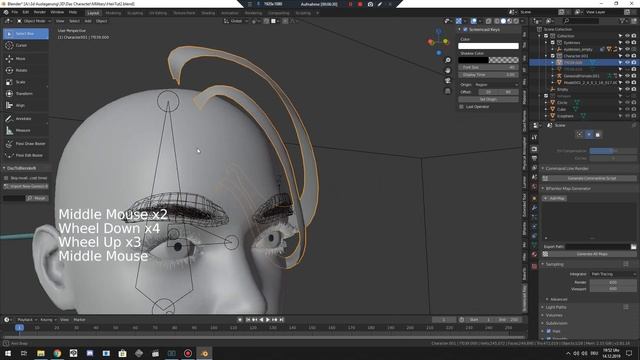Screen dimensions: 640x360
Task: Select the Move tool
Action: point(25,59)
